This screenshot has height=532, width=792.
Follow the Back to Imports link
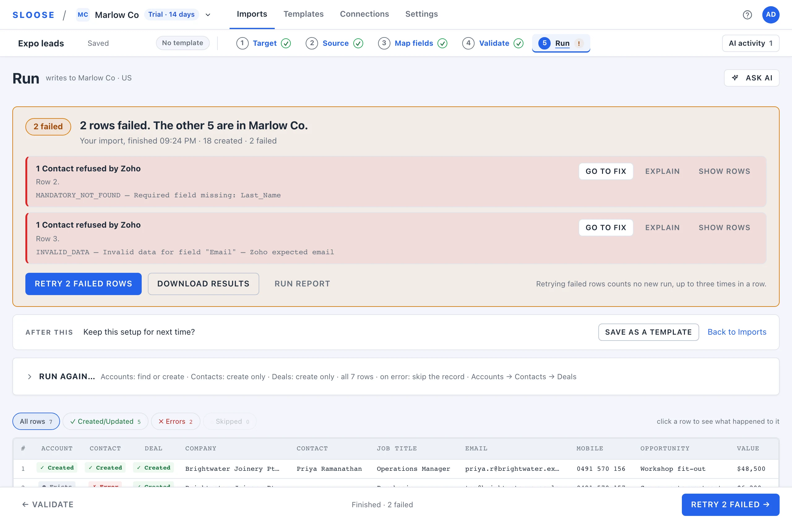point(737,332)
